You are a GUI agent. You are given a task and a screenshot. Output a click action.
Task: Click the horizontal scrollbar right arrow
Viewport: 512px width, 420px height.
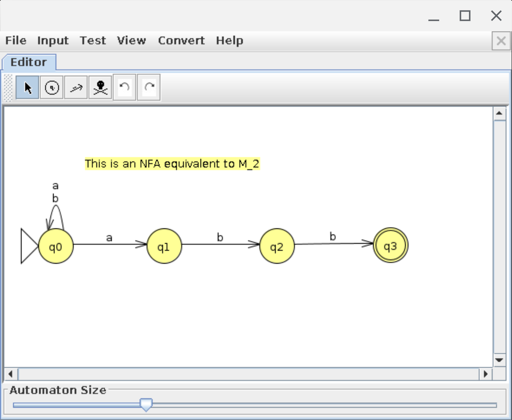[x=486, y=374]
